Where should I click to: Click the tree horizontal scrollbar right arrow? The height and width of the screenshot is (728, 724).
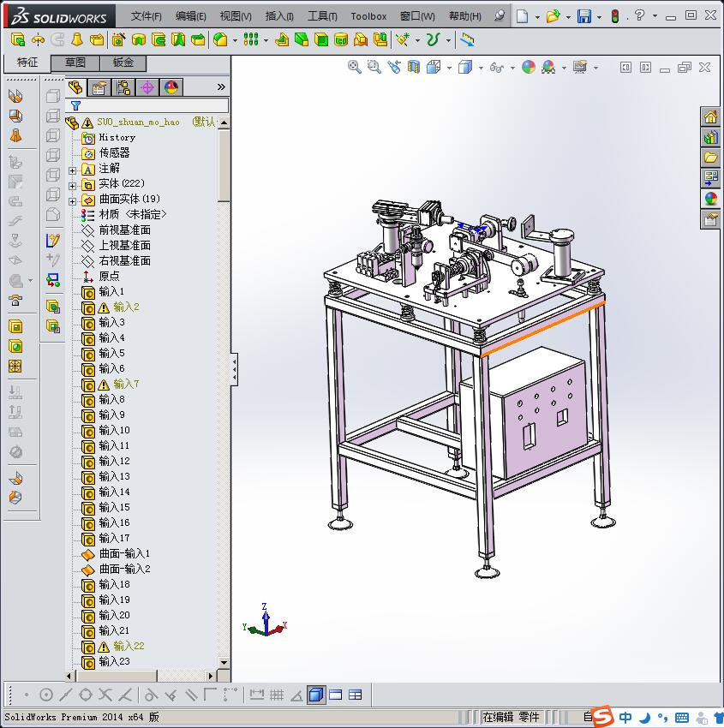[x=211, y=676]
